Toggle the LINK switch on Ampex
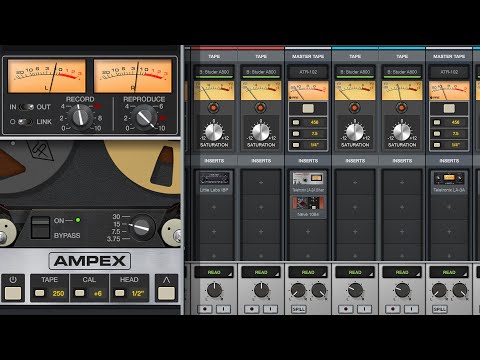This screenshot has width=480, height=360. [x=25, y=122]
